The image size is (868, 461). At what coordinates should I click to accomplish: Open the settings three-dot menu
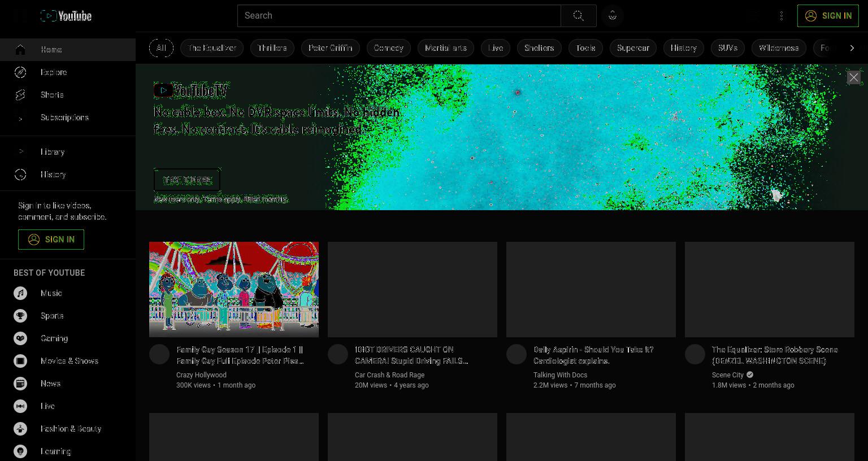[782, 16]
